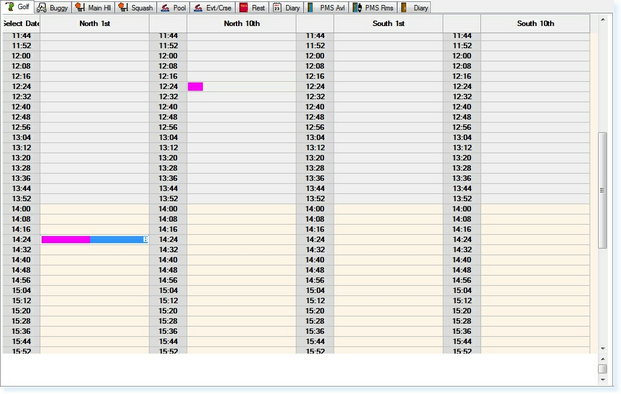The height and width of the screenshot is (394, 621).
Task: Click the North 10th column header
Action: pyautogui.click(x=242, y=23)
